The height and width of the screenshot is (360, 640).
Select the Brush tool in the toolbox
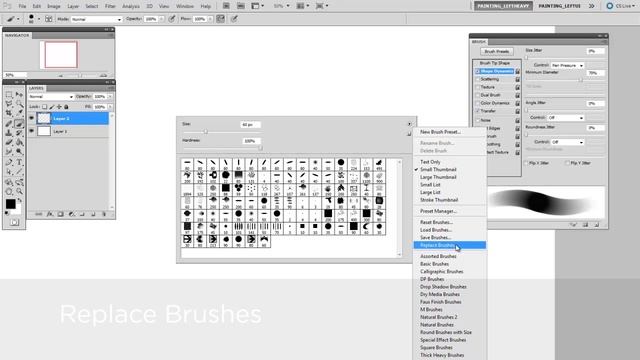[x=19, y=124]
